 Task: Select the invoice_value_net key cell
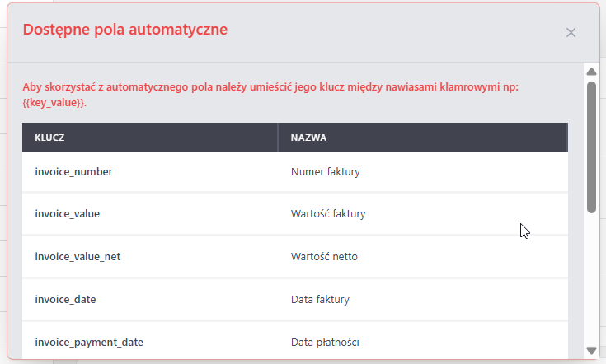point(78,257)
